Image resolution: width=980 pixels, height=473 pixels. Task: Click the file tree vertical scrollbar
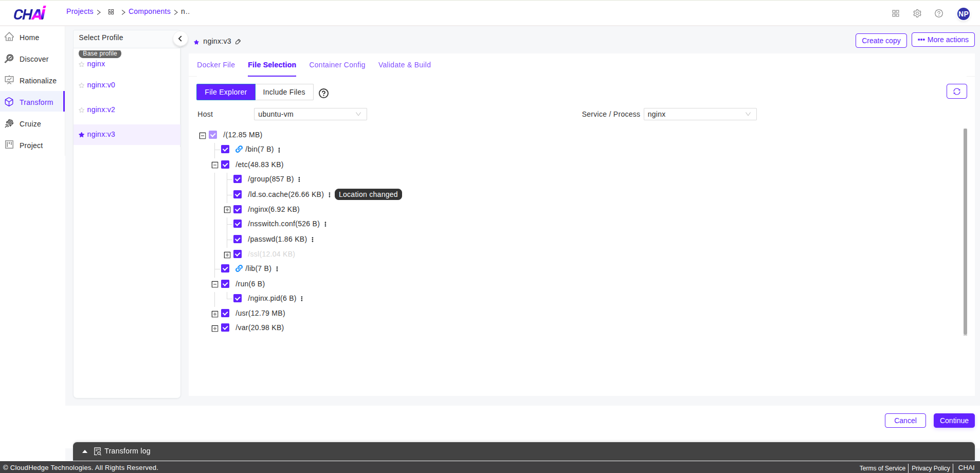[x=965, y=231]
